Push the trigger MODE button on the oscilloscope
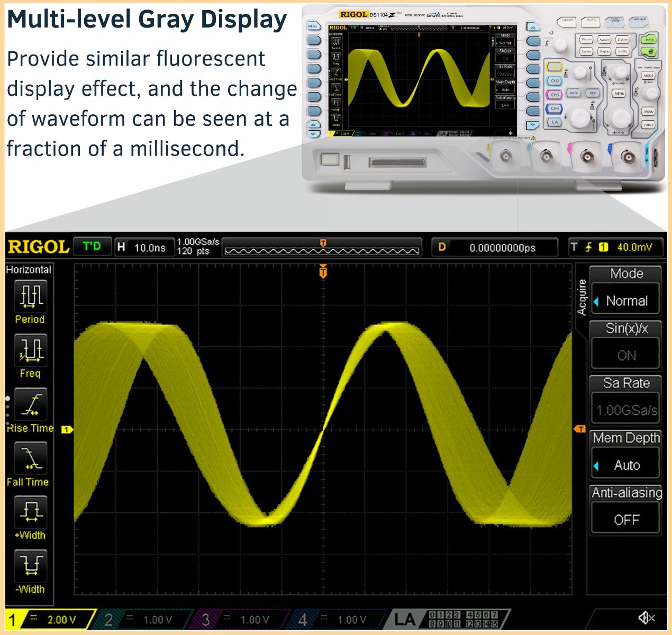Image resolution: width=672 pixels, height=635 pixels. tap(648, 76)
